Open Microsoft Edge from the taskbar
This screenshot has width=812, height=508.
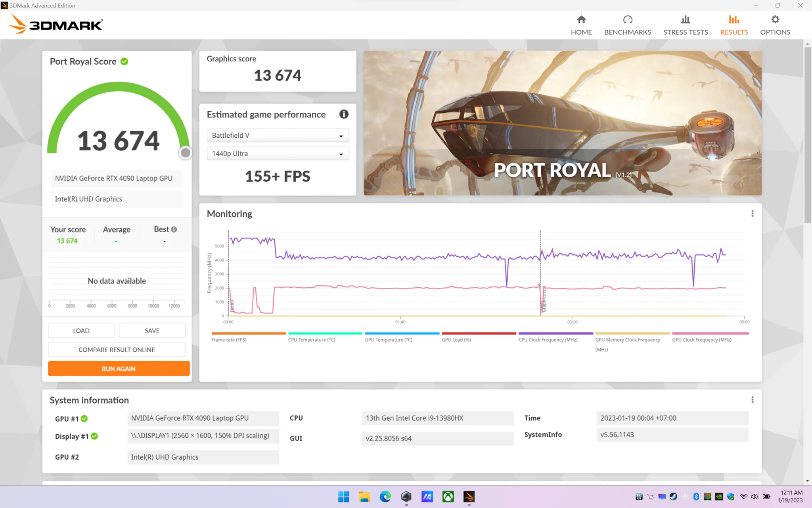click(385, 496)
